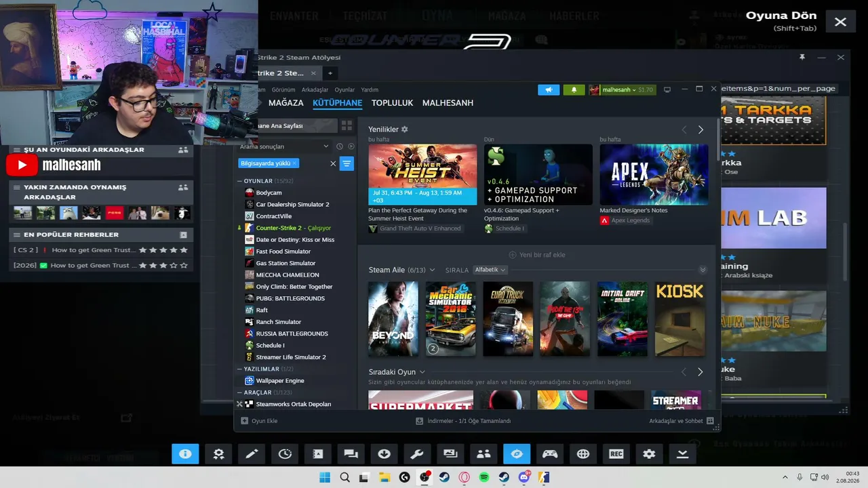The width and height of the screenshot is (868, 488).
Task: Open the MALHESANH profile tab
Action: click(x=448, y=103)
